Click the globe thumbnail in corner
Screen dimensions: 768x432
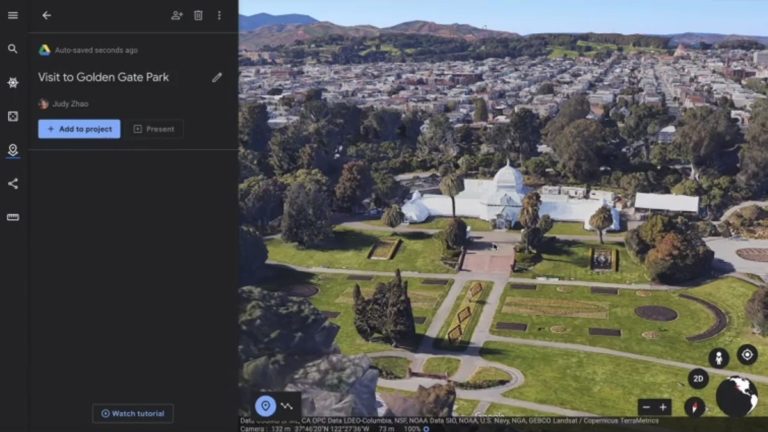[736, 396]
